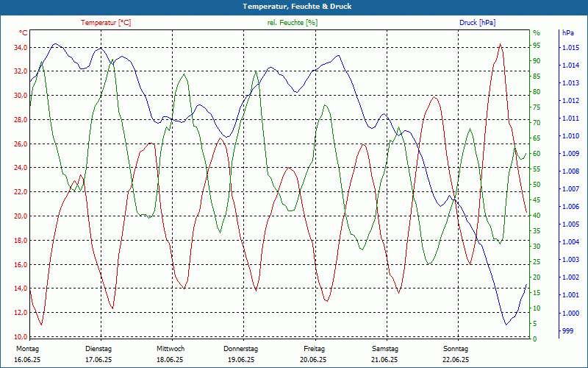Click the 'Donnerstag' day label

[x=241, y=349]
